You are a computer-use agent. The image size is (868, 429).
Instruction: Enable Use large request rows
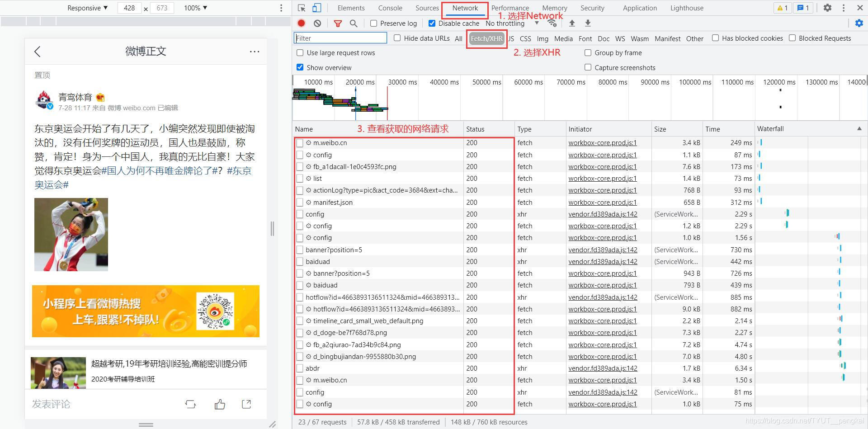tap(300, 53)
